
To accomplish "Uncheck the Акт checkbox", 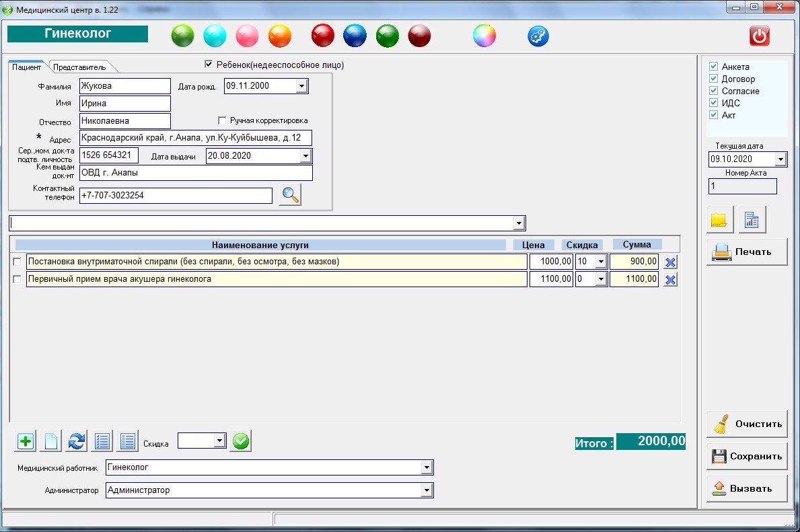I will [714, 115].
